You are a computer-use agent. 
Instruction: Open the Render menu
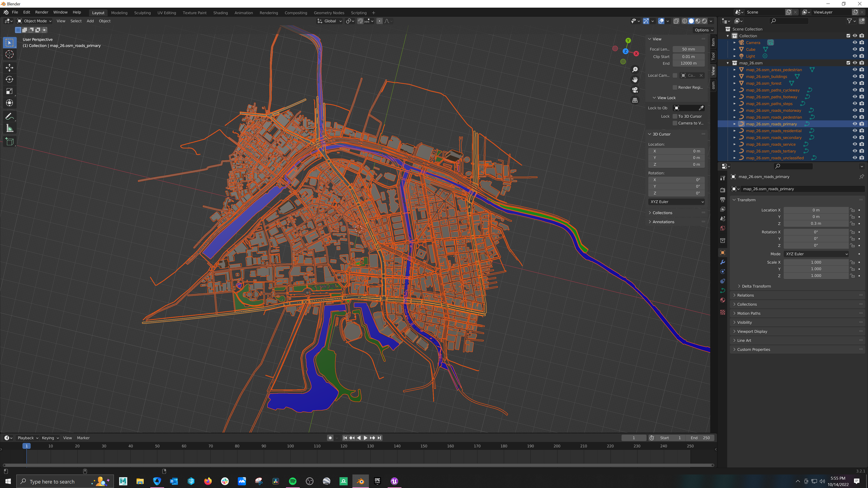pos(42,12)
